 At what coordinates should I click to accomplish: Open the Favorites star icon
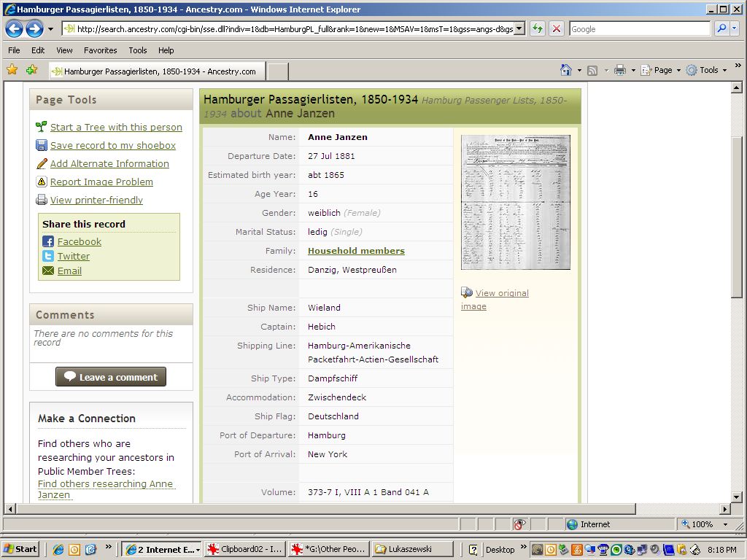point(12,70)
